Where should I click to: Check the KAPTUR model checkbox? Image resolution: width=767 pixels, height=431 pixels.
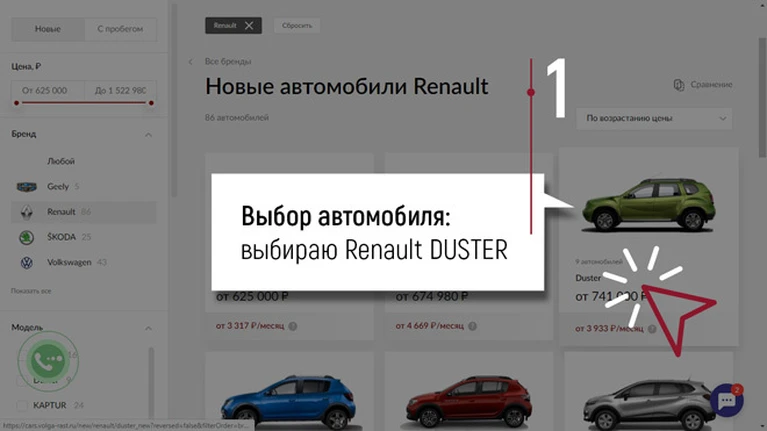(x=22, y=405)
